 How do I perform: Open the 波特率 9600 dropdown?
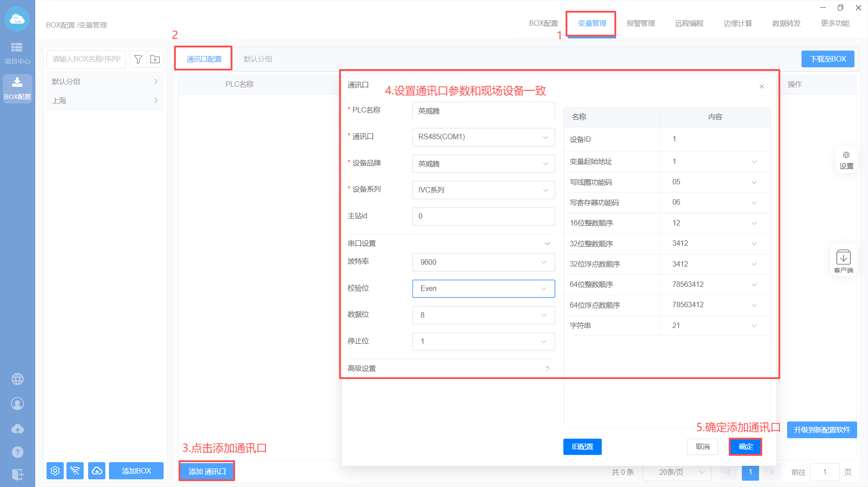(x=483, y=262)
